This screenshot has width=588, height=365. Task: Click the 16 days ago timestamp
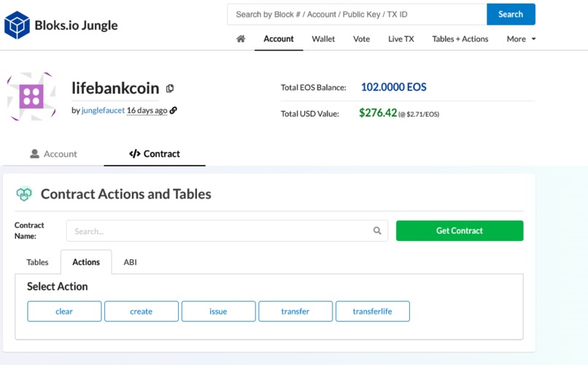click(147, 110)
